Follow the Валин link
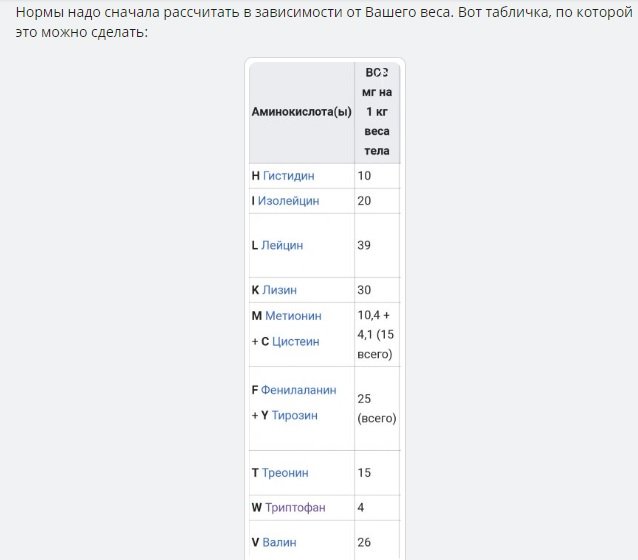 (280, 543)
